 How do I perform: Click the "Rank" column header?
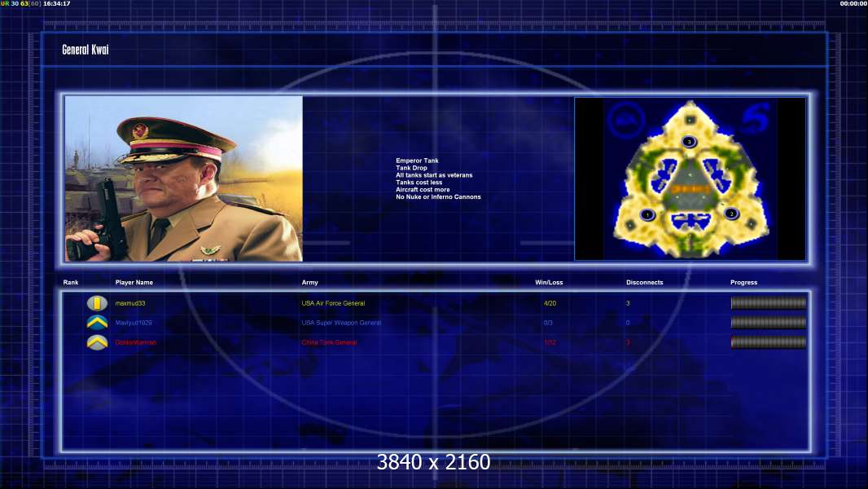coord(71,283)
